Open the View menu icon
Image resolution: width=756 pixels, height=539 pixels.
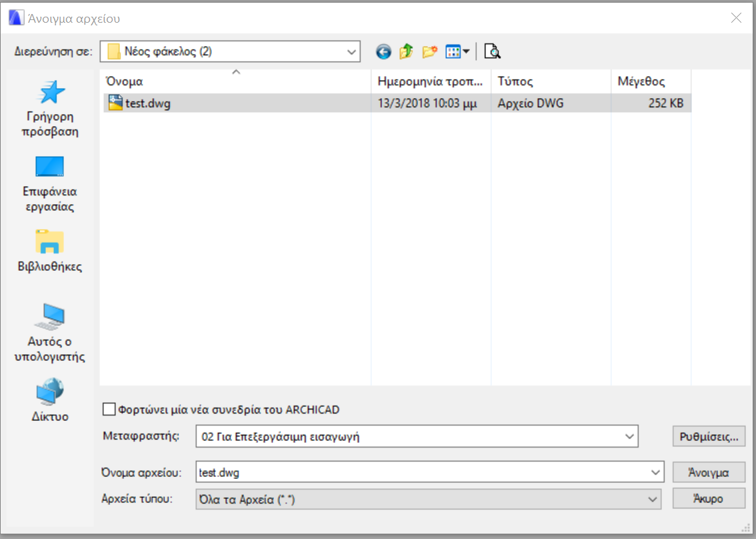click(x=457, y=52)
